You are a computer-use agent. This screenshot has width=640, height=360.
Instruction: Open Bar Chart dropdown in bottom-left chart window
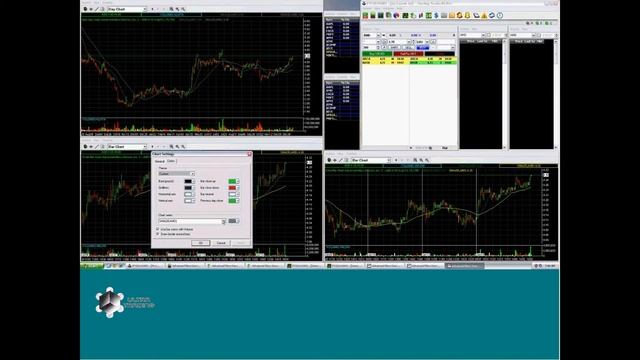click(x=127, y=147)
